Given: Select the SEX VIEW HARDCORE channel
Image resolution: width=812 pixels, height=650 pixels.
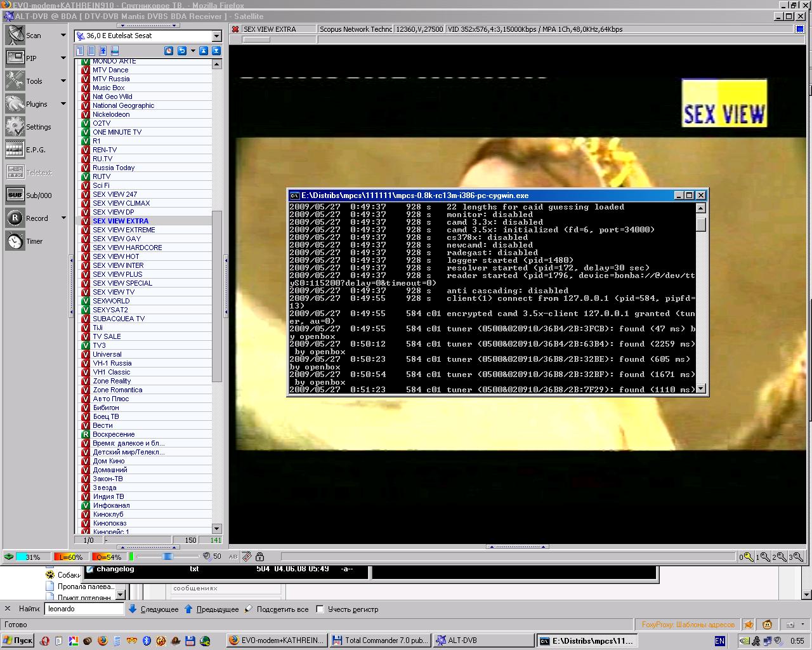Looking at the screenshot, I should pos(128,248).
